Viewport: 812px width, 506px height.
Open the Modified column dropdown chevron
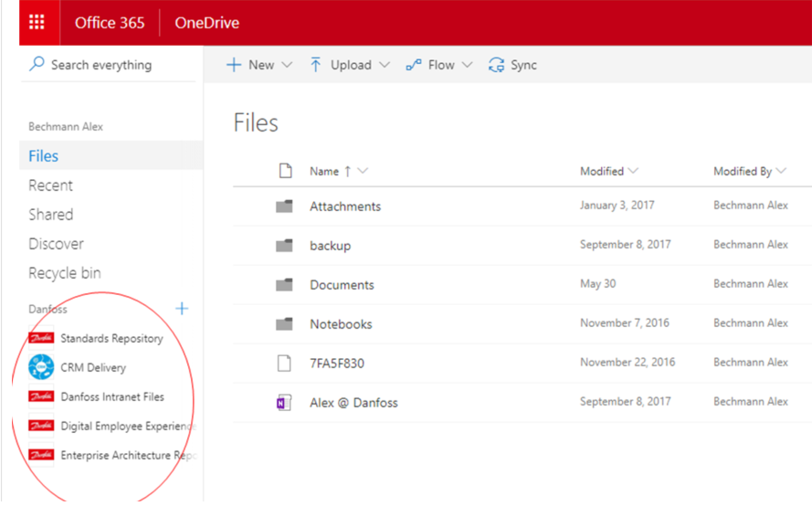click(x=633, y=171)
